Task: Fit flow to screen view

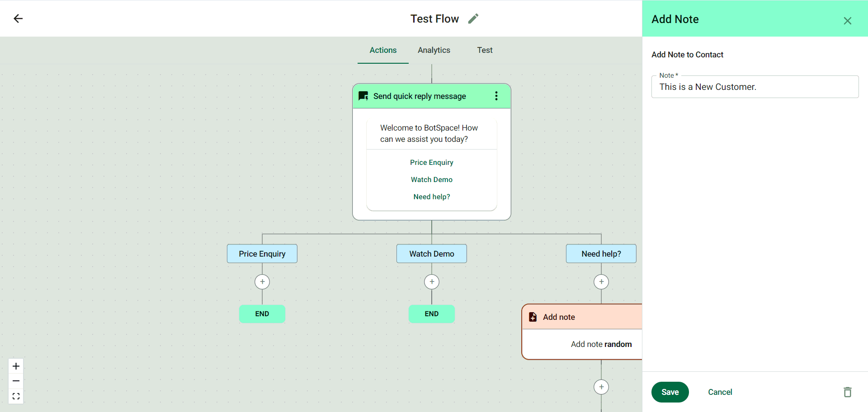Action: [16, 396]
